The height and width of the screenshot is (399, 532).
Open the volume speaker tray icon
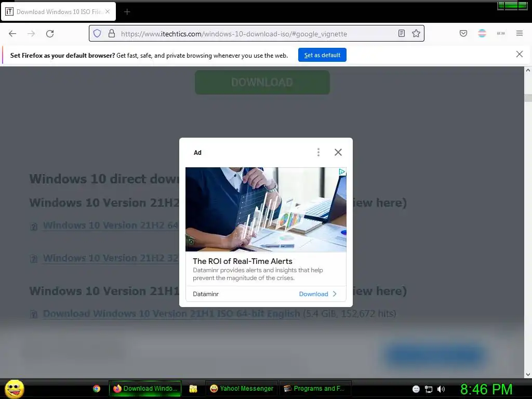(441, 389)
